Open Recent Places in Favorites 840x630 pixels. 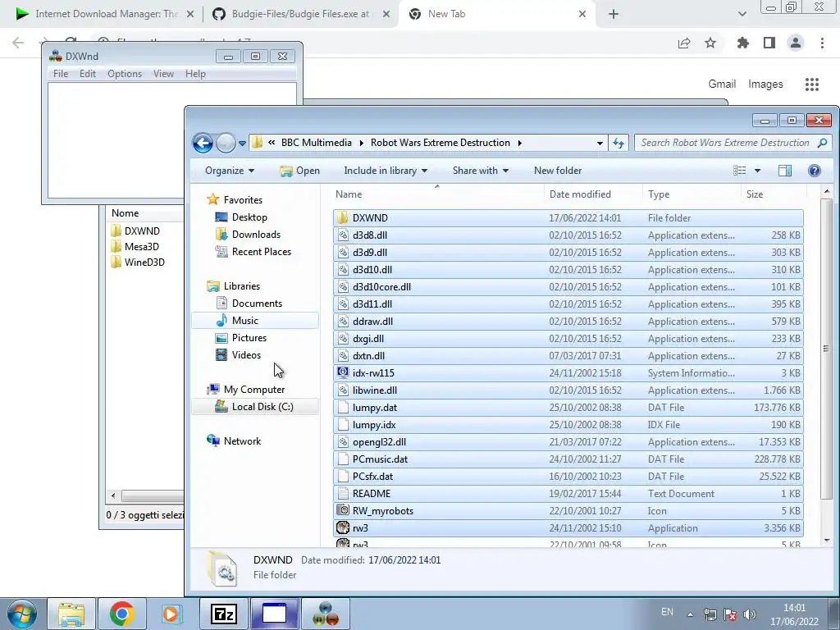coord(262,251)
